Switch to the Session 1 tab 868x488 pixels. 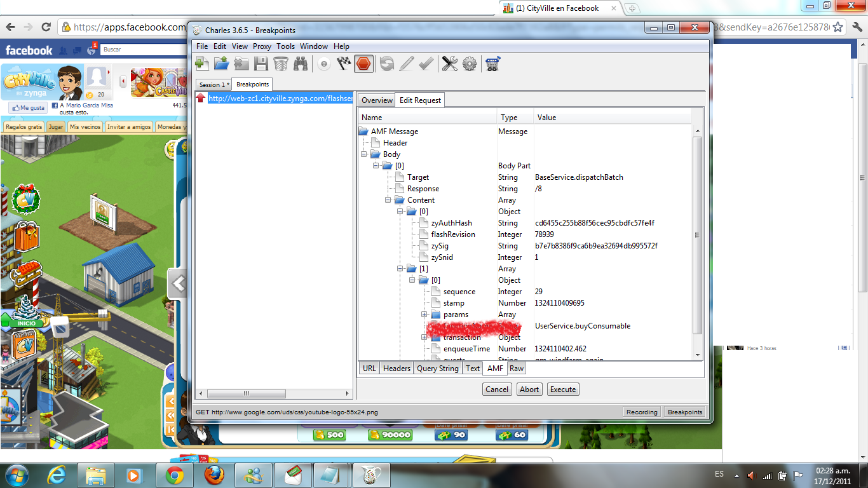213,85
